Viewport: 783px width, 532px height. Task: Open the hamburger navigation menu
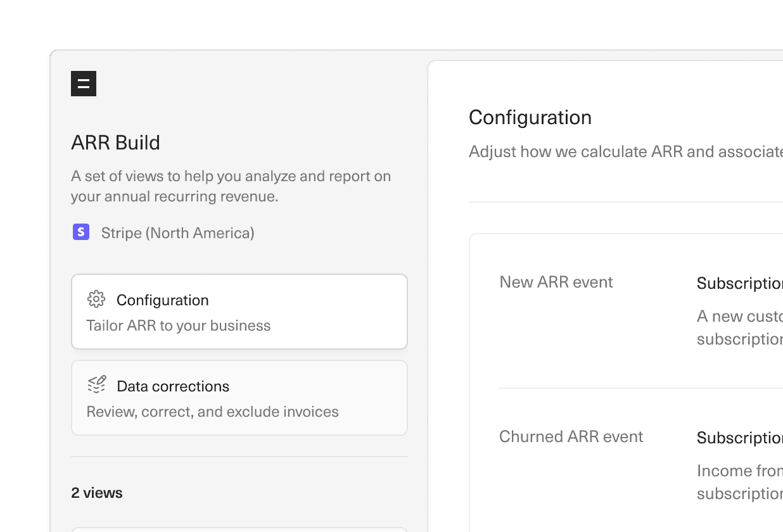pyautogui.click(x=84, y=83)
